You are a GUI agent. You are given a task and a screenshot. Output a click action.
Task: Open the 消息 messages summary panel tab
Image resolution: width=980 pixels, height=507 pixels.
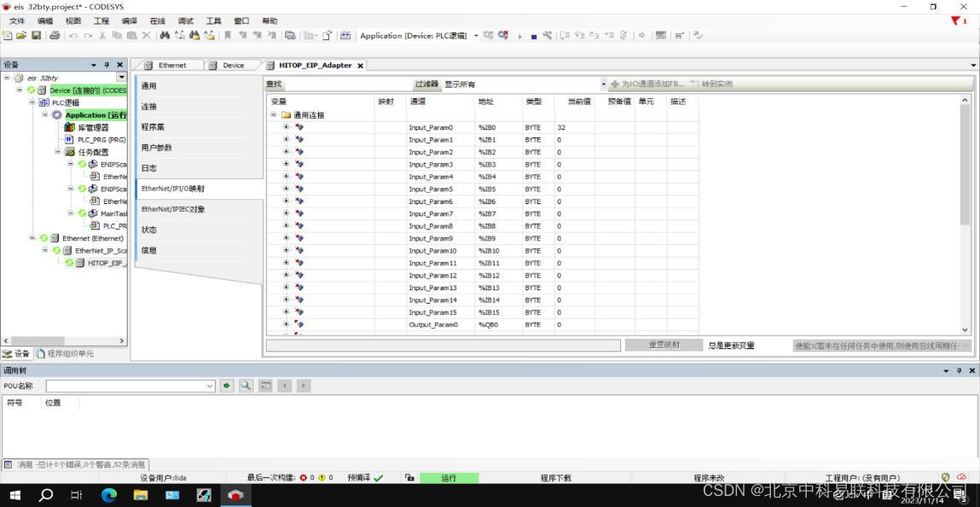click(75, 464)
